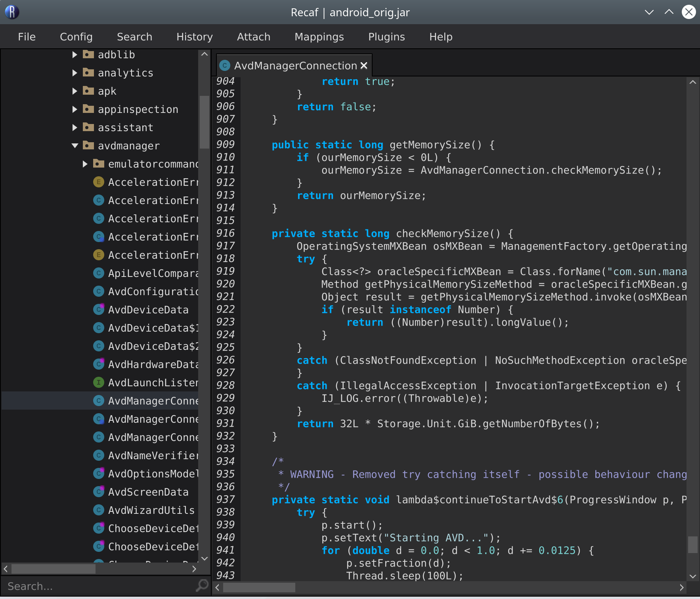This screenshot has width=700, height=599.
Task: Click the class icon beside AvdWizardUtils
Action: click(98, 510)
